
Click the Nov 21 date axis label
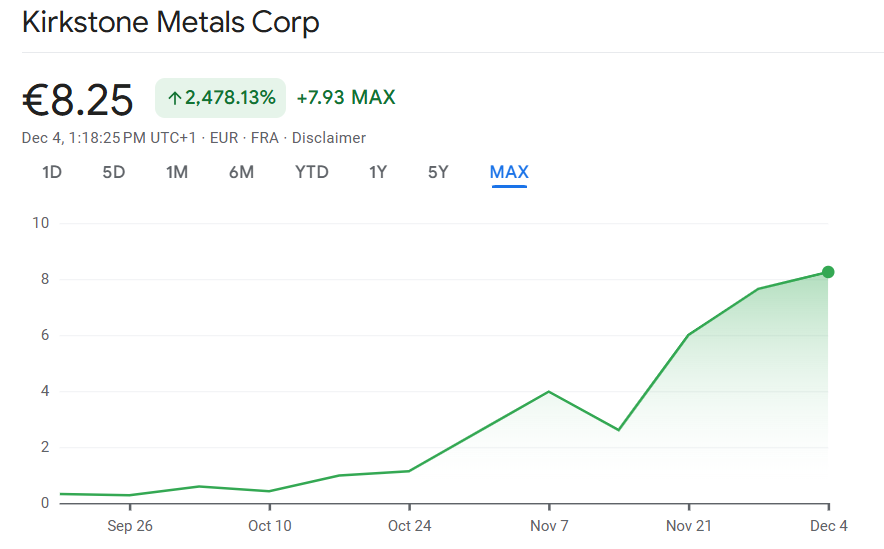pos(689,525)
